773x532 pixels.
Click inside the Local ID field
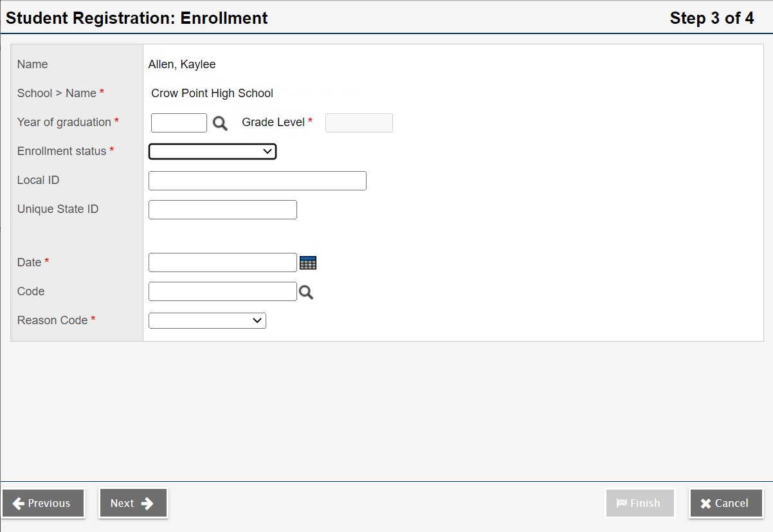257,181
